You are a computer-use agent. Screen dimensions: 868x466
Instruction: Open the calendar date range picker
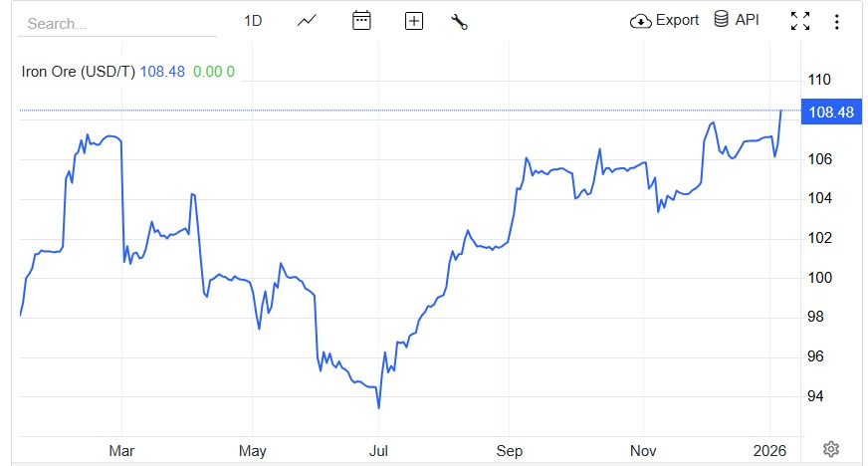pyautogui.click(x=361, y=21)
